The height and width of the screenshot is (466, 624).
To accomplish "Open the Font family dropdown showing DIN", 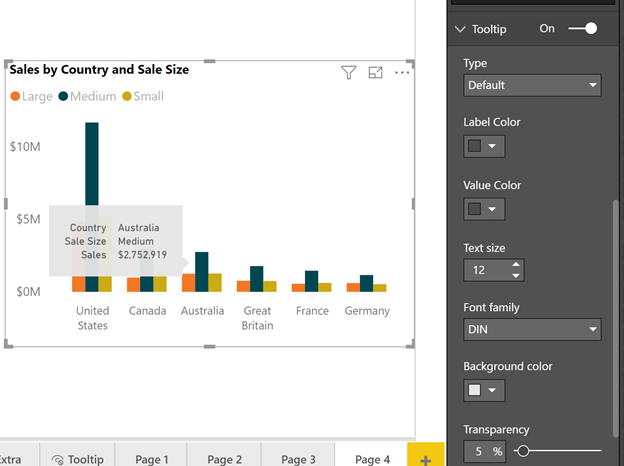I will (532, 329).
